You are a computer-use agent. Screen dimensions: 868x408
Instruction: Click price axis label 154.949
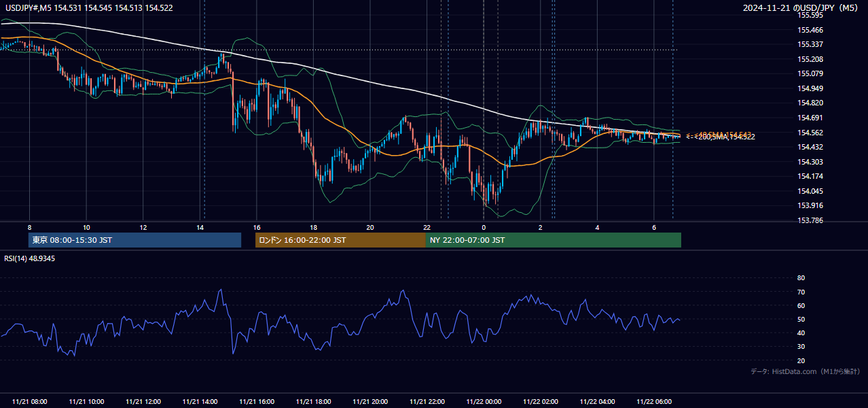[810, 88]
